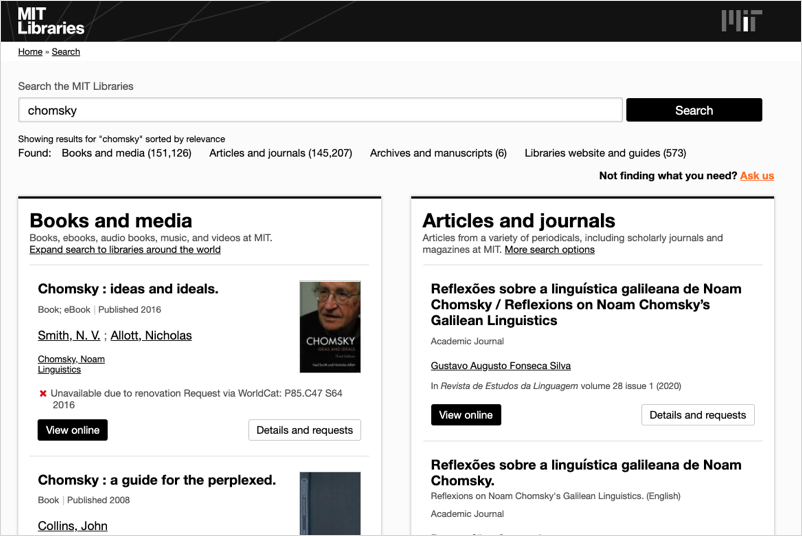Click the Articles and journals section heading
Viewport: 802px width, 536px height.
[519, 220]
